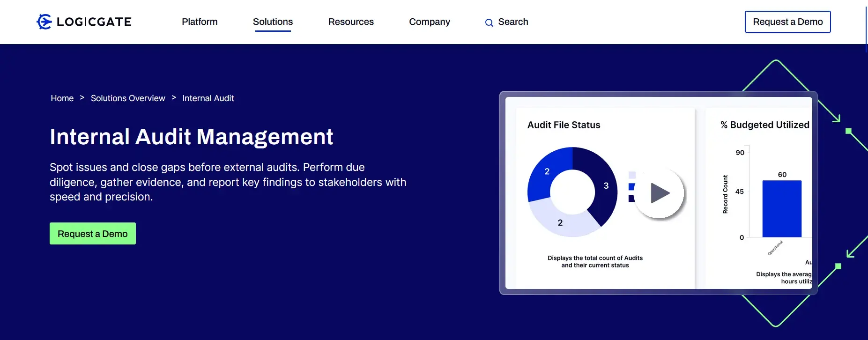Open the Company menu
Image resolution: width=868 pixels, height=340 pixels.
pyautogui.click(x=430, y=22)
